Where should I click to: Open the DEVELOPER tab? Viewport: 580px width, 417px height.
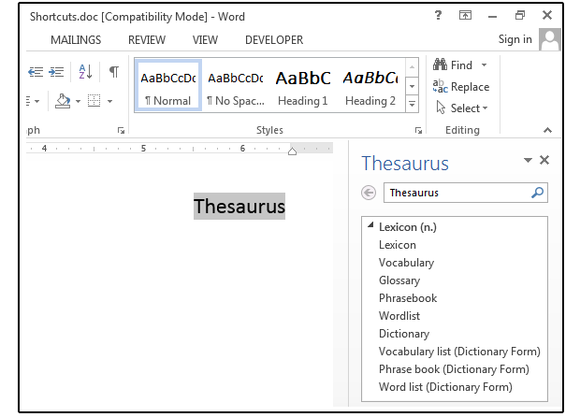point(274,40)
